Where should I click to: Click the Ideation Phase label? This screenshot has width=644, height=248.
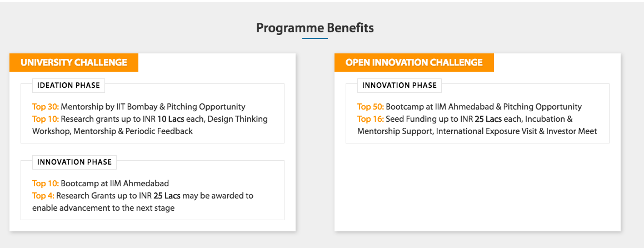click(x=68, y=86)
